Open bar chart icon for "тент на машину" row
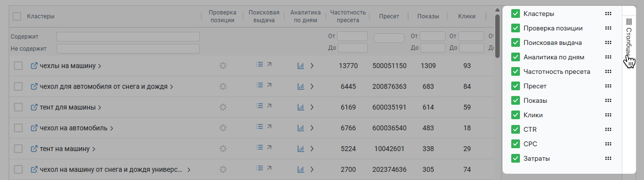The image size is (644, 180). (301, 149)
